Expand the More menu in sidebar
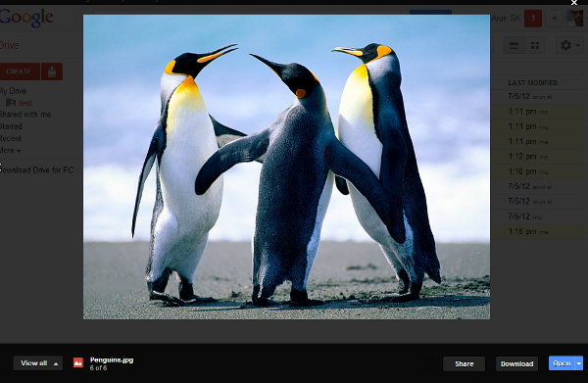This screenshot has height=383, width=588. coord(10,150)
